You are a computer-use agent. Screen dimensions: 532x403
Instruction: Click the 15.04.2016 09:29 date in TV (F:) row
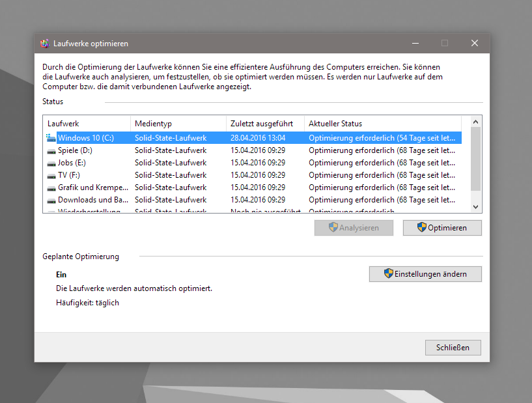[258, 175]
